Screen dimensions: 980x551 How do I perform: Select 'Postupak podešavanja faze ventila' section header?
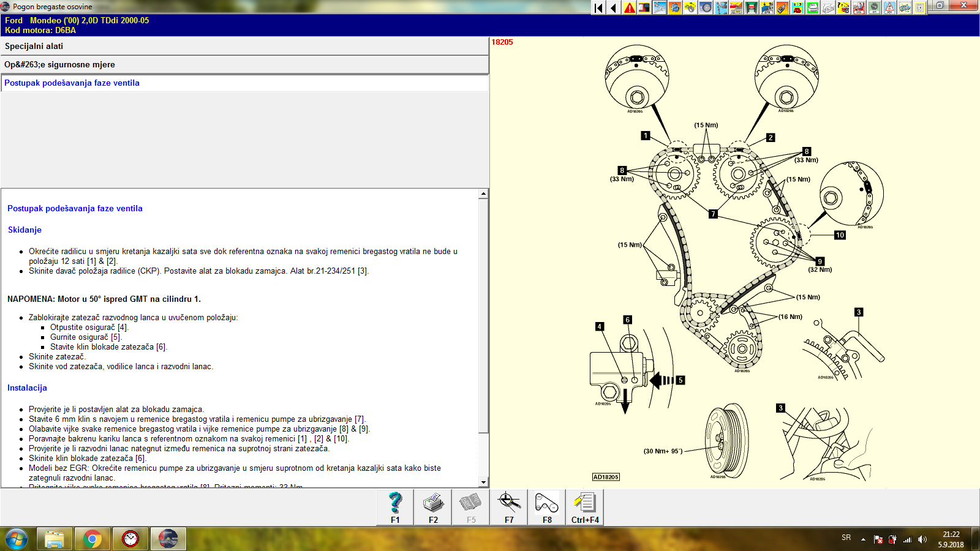[x=244, y=83]
